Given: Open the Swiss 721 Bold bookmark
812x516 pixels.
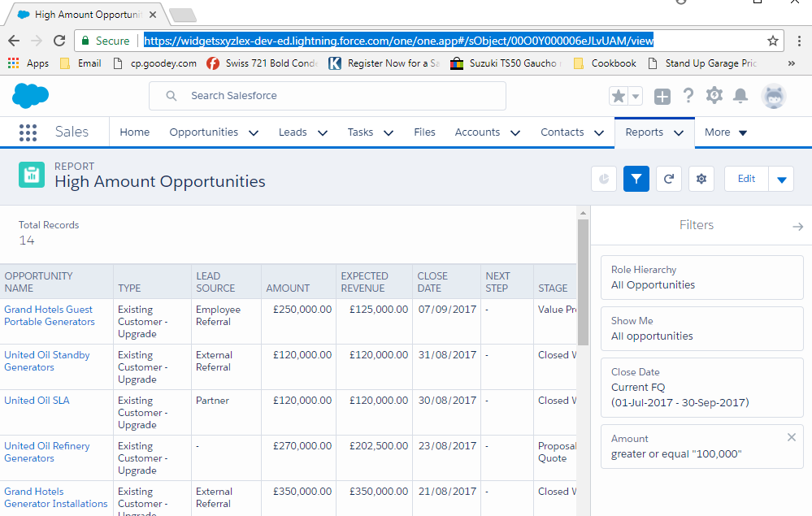Looking at the screenshot, I should pos(262,63).
